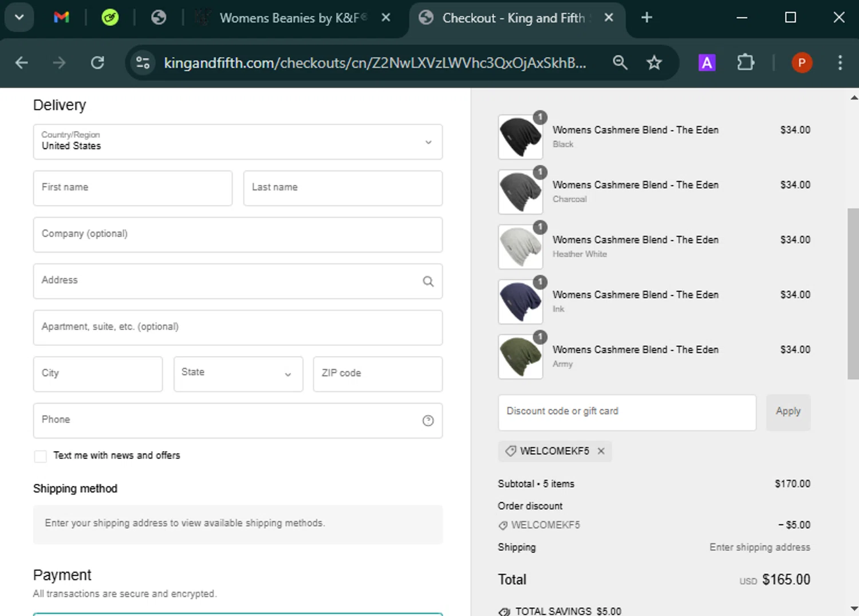
Task: Open the zoom magnifier icon in address bar
Action: (620, 62)
